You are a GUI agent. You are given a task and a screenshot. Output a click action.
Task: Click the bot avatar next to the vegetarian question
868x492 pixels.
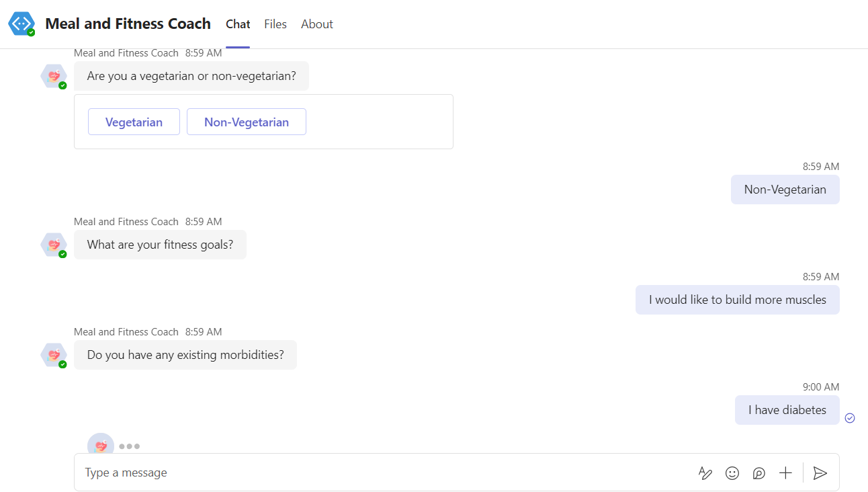(x=54, y=76)
